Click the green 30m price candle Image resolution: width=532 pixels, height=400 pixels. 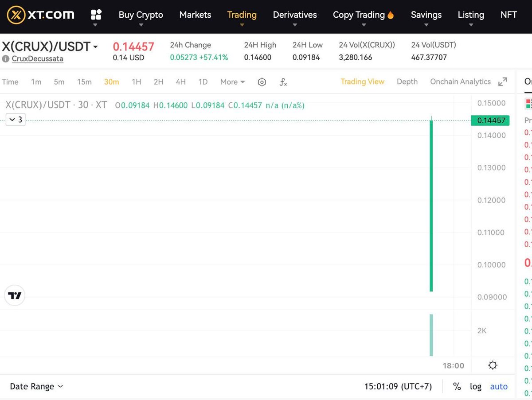click(431, 206)
